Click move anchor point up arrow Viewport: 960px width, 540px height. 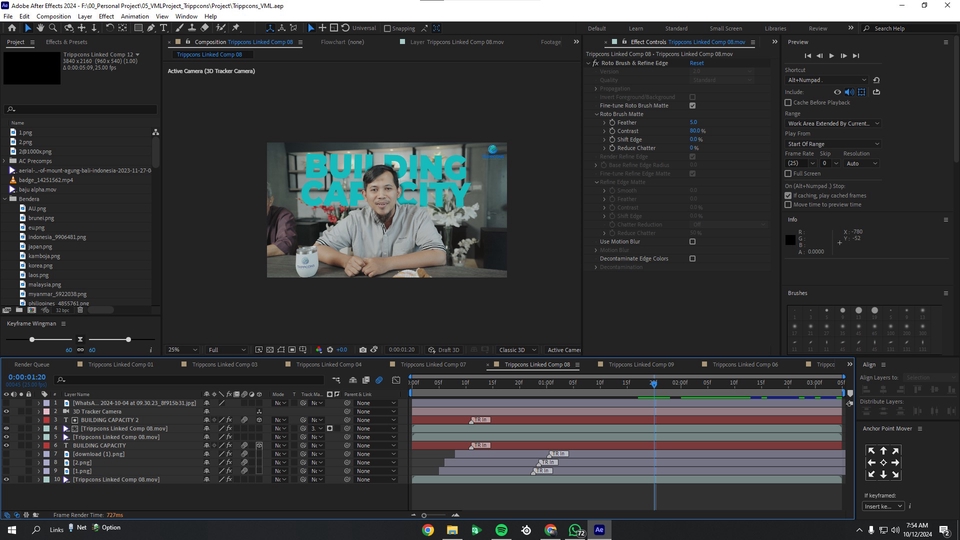[883, 451]
